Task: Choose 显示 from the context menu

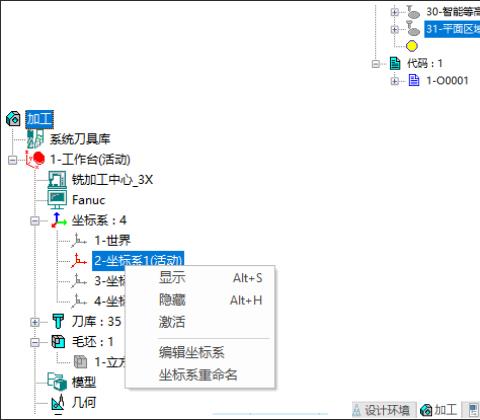Action: 200,278
